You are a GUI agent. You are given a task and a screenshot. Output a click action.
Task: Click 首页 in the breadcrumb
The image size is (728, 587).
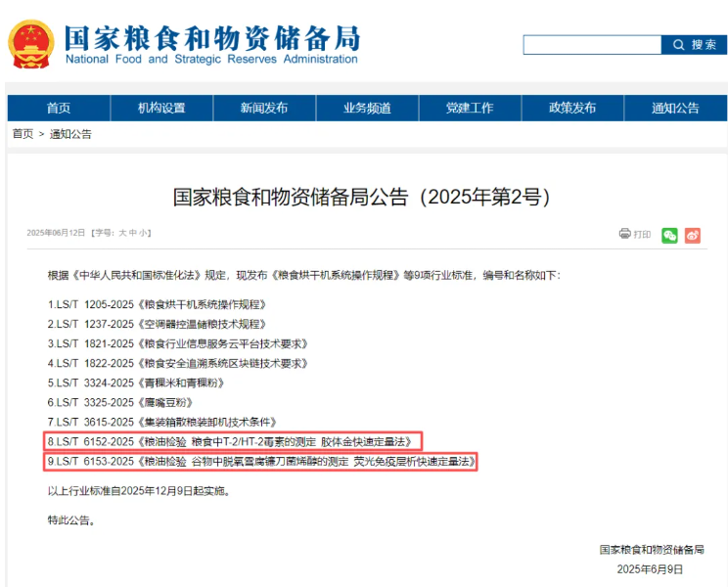[23, 134]
